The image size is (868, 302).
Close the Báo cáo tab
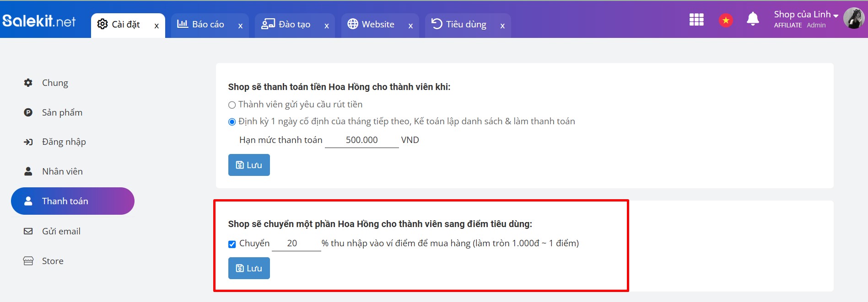240,26
